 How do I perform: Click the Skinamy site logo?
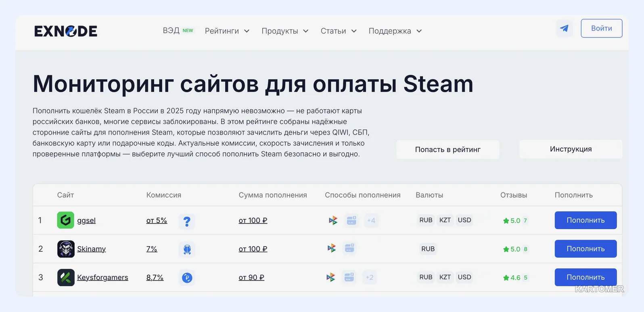66,249
